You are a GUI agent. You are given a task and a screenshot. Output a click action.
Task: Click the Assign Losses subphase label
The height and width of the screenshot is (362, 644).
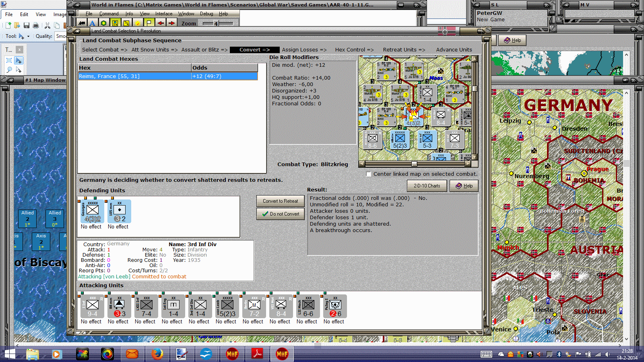pyautogui.click(x=304, y=50)
